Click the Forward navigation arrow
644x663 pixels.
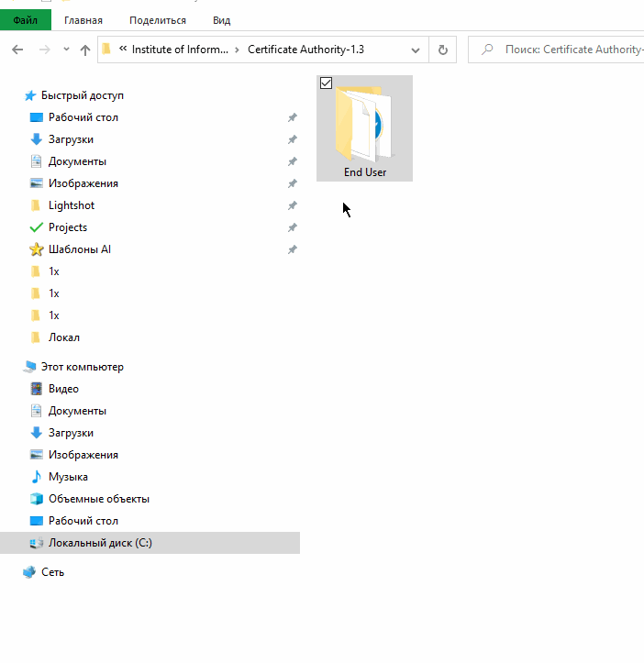coord(42,50)
